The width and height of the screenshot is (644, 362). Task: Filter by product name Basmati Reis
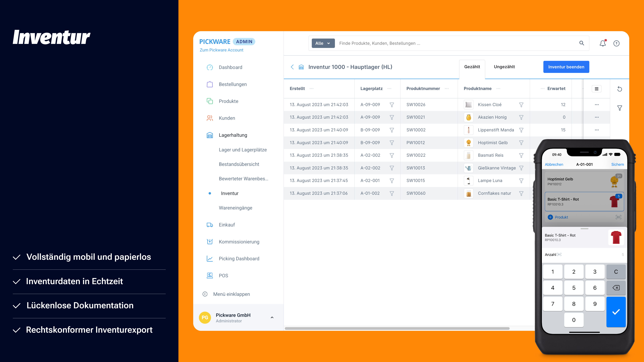(521, 155)
